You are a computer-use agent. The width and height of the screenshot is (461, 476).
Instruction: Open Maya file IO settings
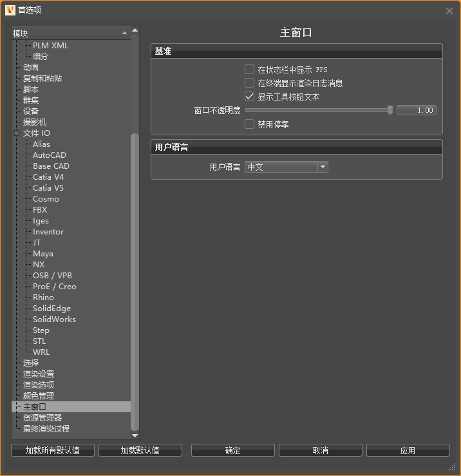(42, 254)
